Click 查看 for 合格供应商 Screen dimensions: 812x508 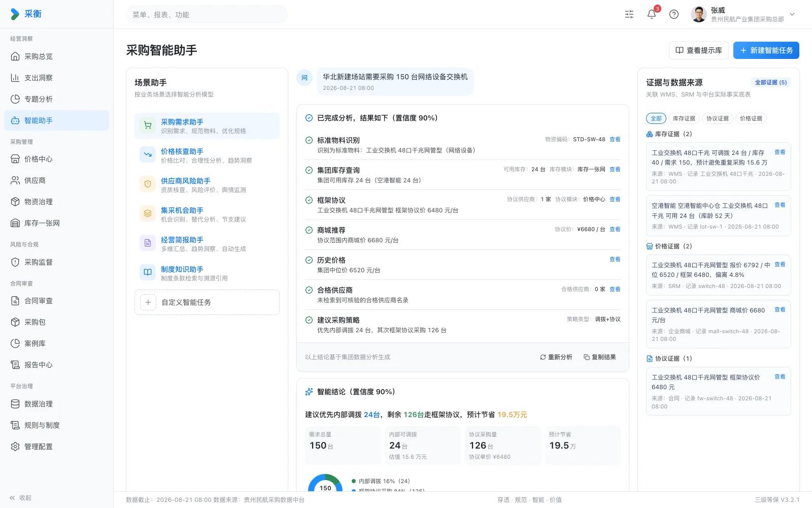click(x=615, y=289)
